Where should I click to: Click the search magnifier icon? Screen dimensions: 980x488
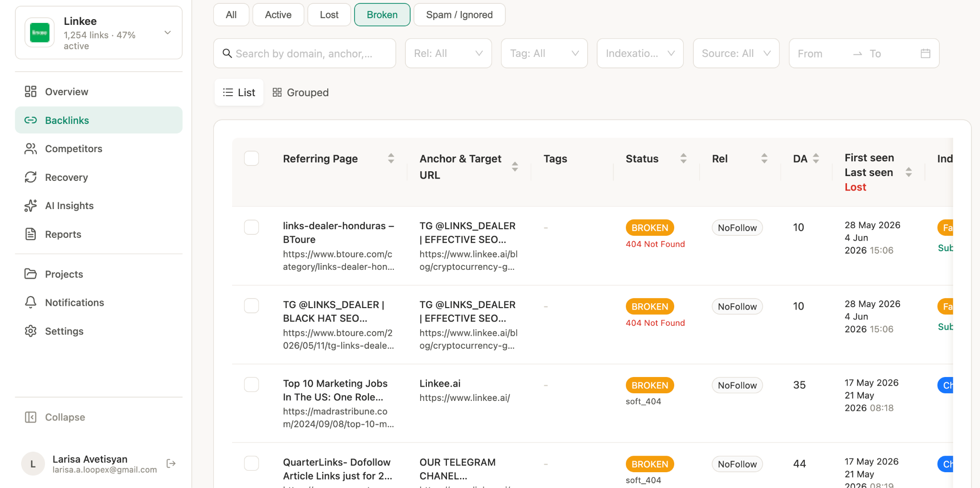pyautogui.click(x=227, y=53)
